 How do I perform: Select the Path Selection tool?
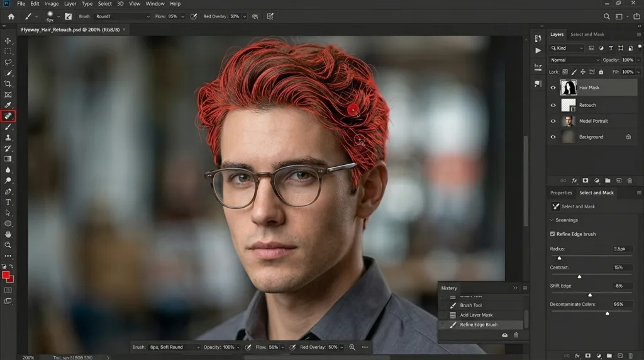8,213
